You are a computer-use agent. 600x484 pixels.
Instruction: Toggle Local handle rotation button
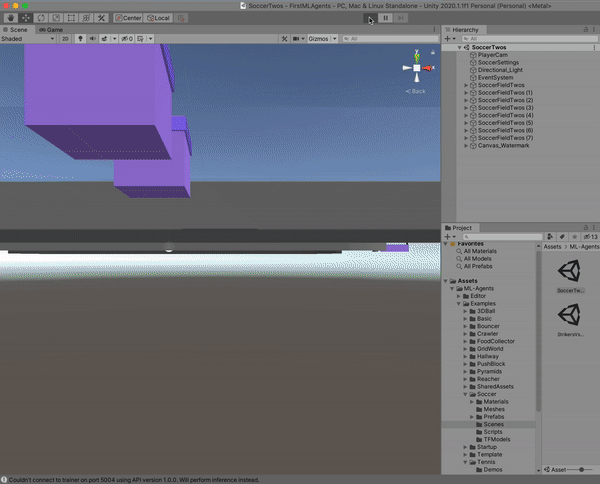pyautogui.click(x=158, y=18)
